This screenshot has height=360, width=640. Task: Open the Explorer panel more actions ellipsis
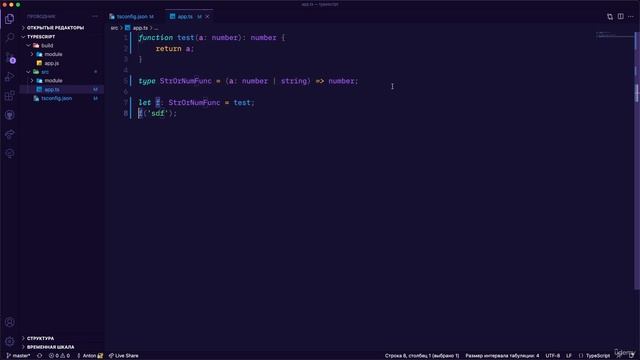point(95,16)
